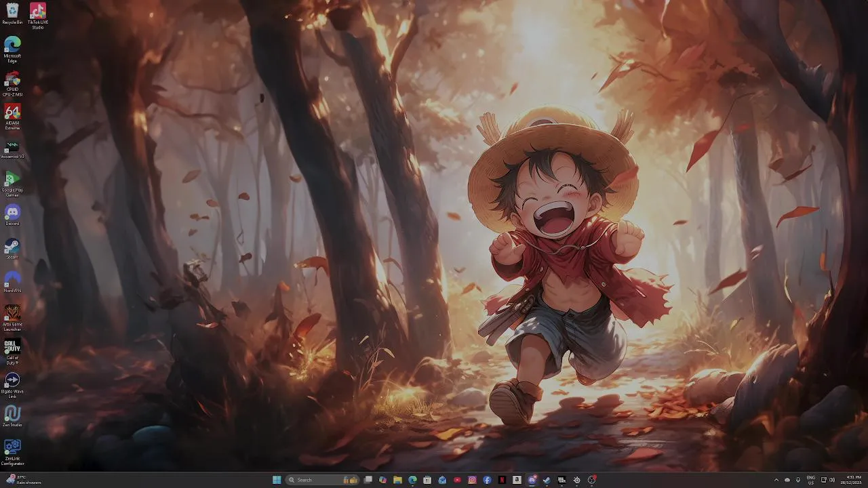Viewport: 868px width, 488px height.
Task: Open the weather widget showing Rain showers
Action: pyautogui.click(x=24, y=480)
